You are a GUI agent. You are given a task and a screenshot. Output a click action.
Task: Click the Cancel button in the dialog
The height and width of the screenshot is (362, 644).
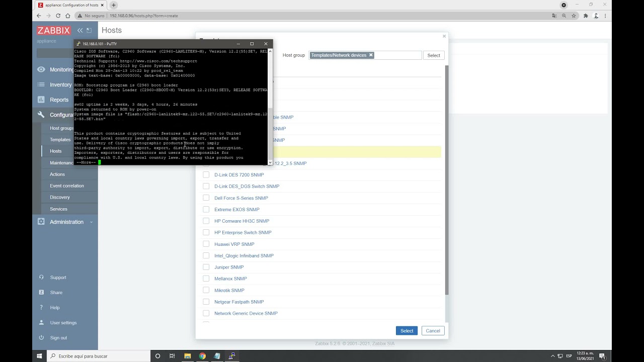point(433,330)
